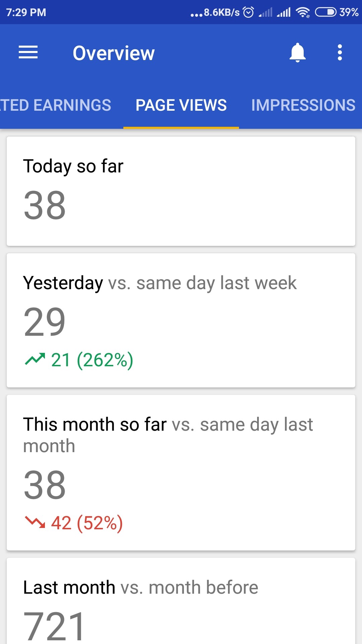The image size is (362, 644).
Task: Tap the red downward trend arrow
Action: (x=35, y=522)
